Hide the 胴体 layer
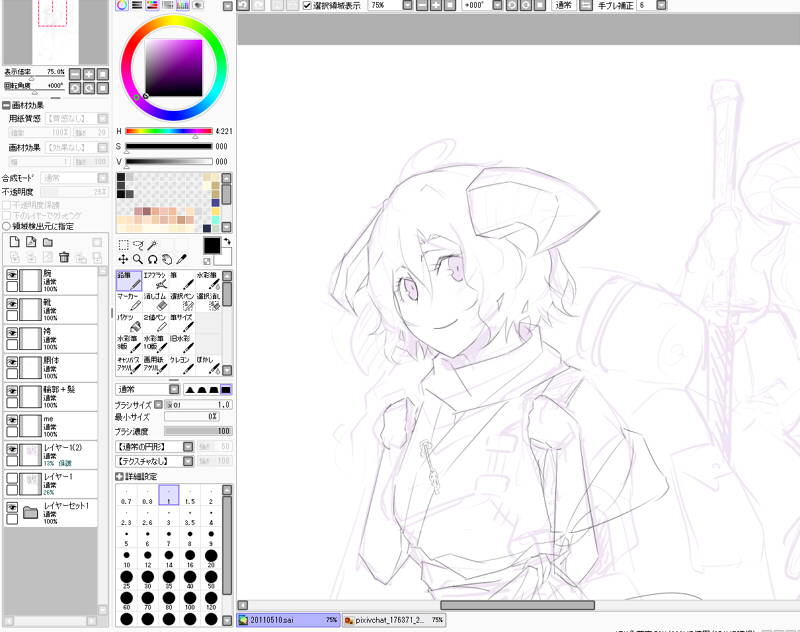This screenshot has height=632, width=800. click(12, 362)
